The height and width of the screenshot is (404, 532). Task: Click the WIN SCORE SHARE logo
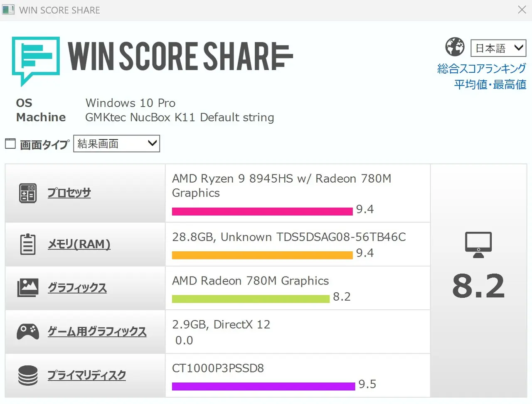coord(152,58)
